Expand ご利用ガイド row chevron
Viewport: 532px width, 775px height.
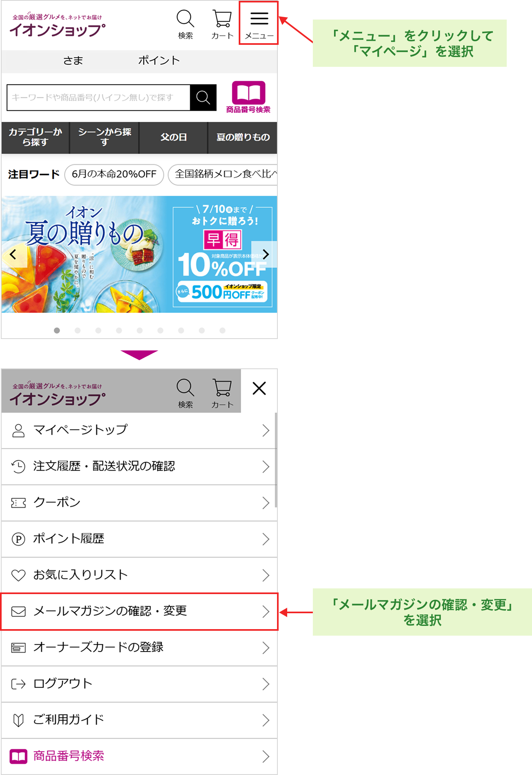(x=266, y=720)
